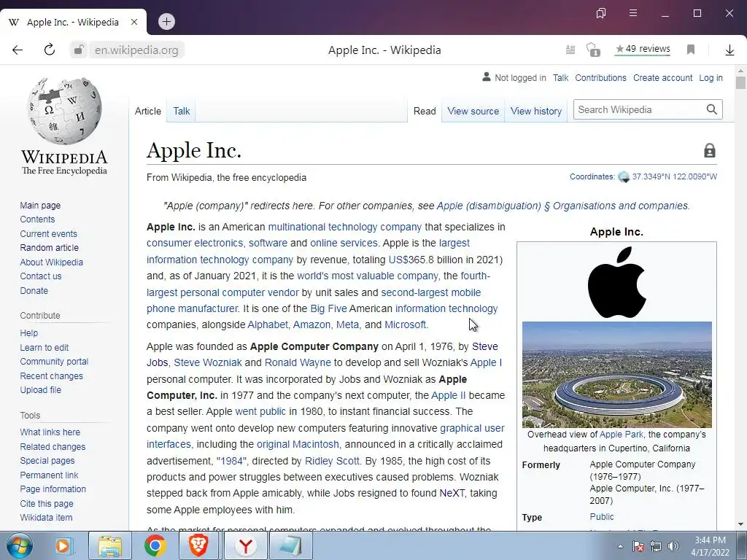Viewport: 747px width, 560px height.
Task: Open Random article in sidebar
Action: click(x=49, y=248)
